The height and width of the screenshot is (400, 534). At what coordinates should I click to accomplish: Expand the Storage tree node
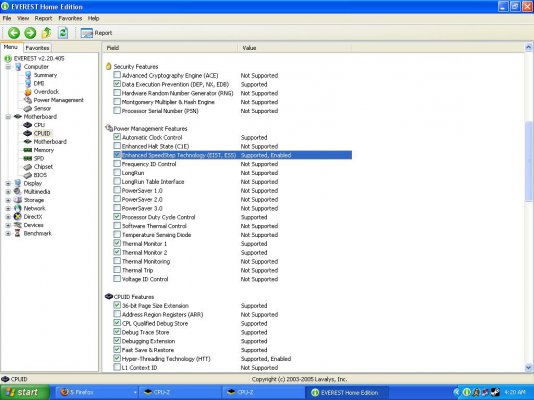pyautogui.click(x=8, y=200)
